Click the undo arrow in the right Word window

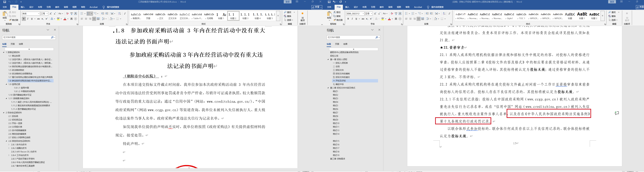(x=334, y=2)
